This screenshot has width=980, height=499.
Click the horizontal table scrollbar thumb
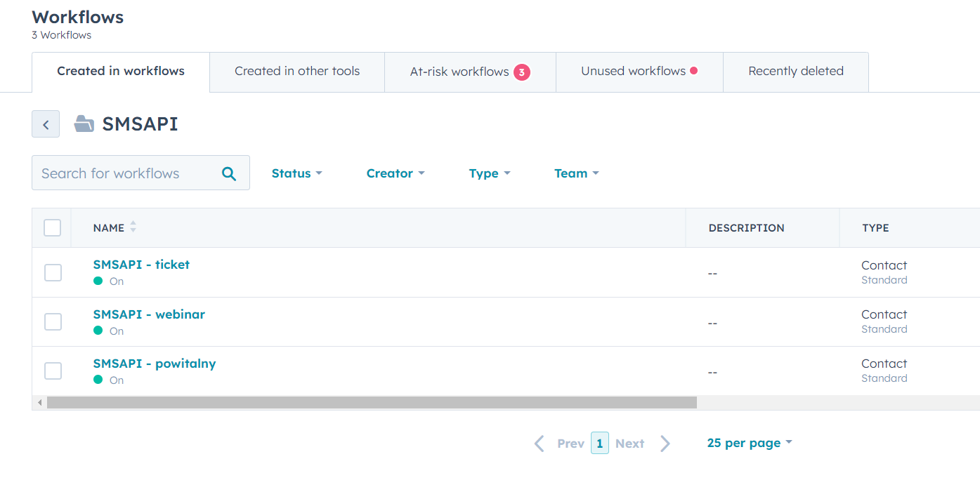[372, 403]
